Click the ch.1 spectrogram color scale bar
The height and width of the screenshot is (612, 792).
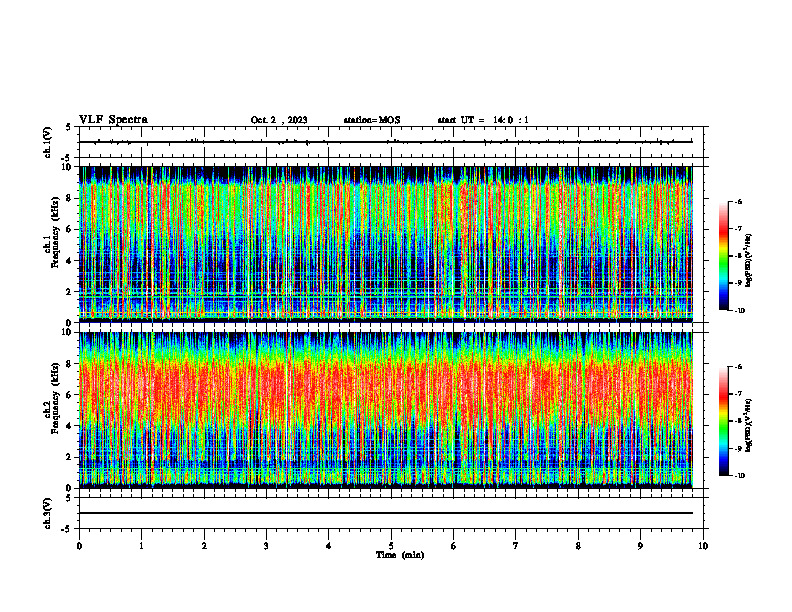tap(723, 256)
